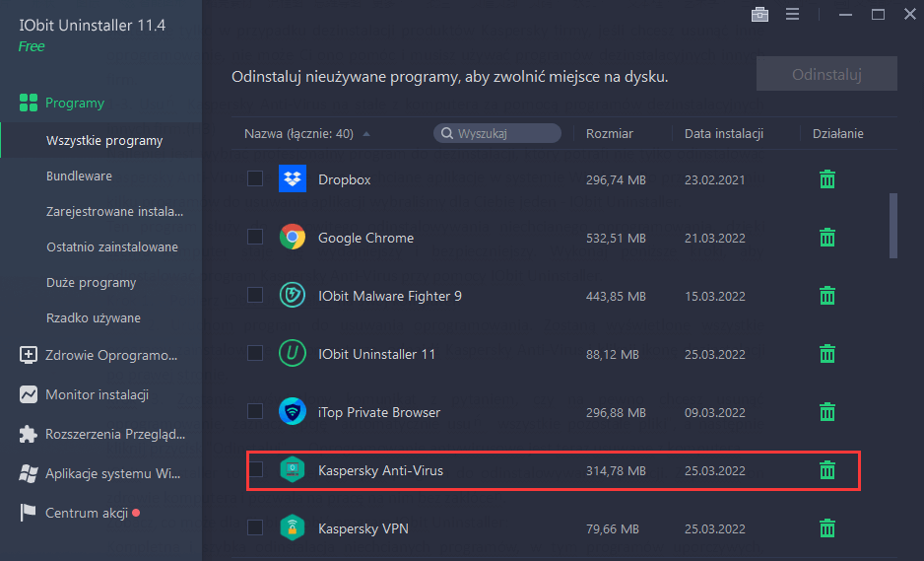Image resolution: width=924 pixels, height=561 pixels.
Task: Tick the IObit Malware Fighter 9 checkbox
Action: [255, 295]
